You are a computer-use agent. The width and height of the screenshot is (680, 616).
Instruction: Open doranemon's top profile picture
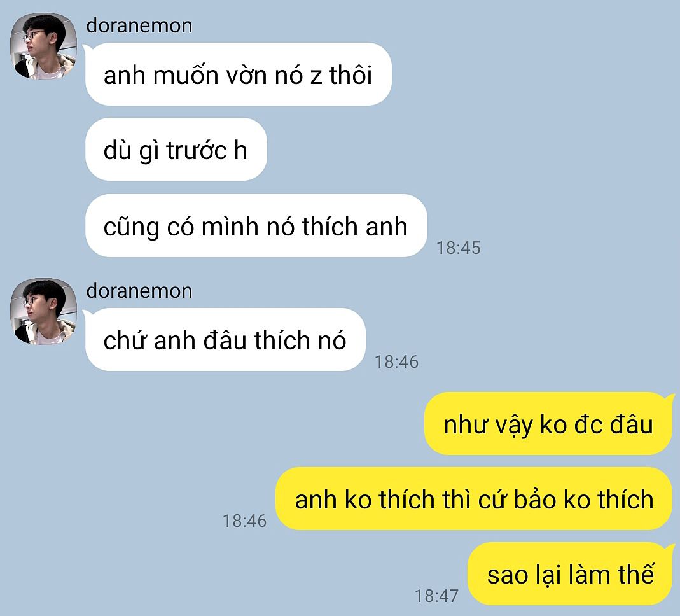(43, 46)
